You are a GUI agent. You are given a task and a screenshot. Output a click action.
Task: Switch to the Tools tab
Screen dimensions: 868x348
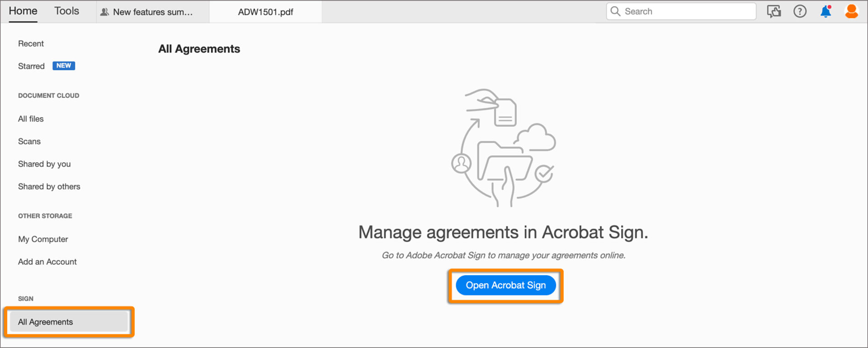click(66, 10)
